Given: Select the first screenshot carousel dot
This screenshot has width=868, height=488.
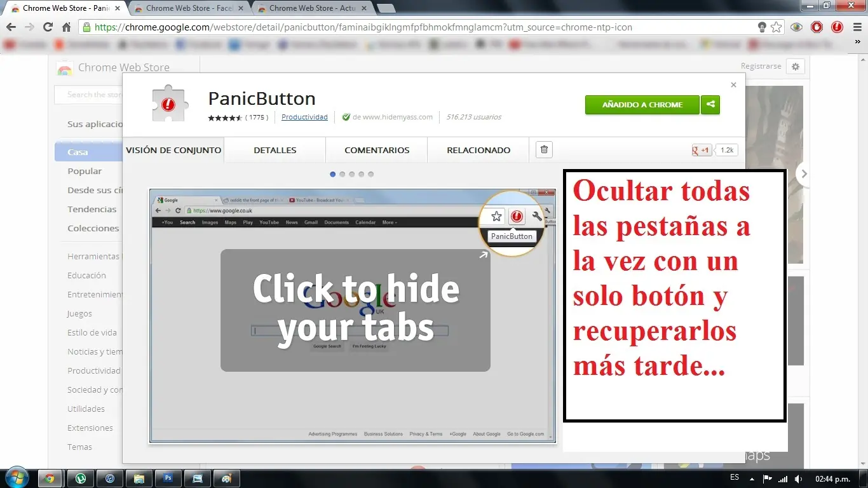Looking at the screenshot, I should (x=333, y=174).
